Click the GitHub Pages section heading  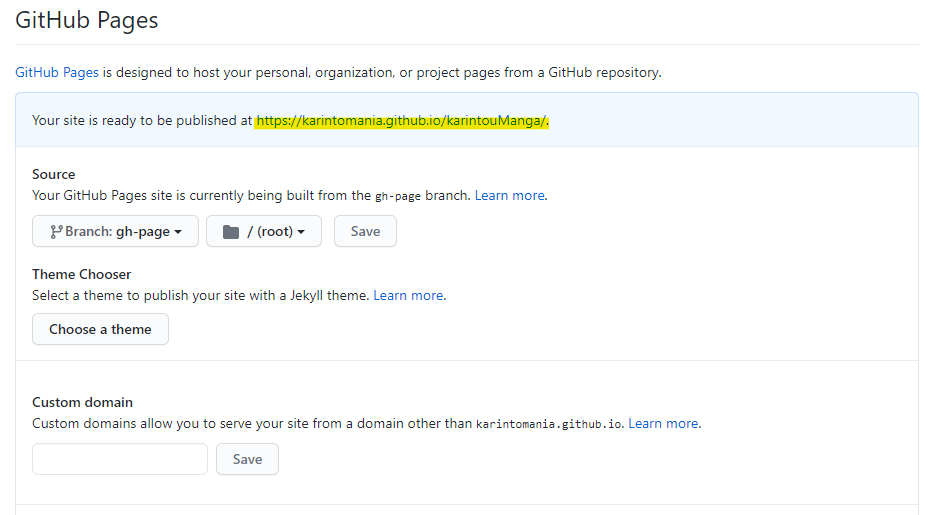point(87,20)
